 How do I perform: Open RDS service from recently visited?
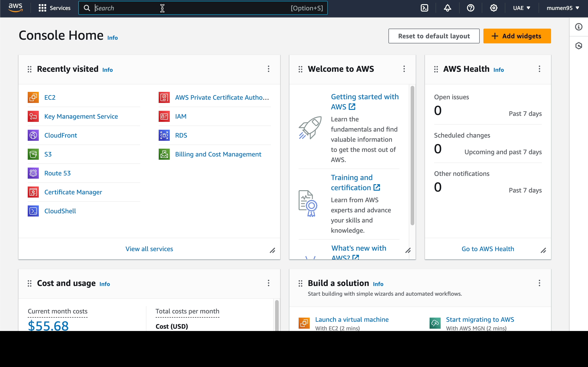tap(181, 135)
